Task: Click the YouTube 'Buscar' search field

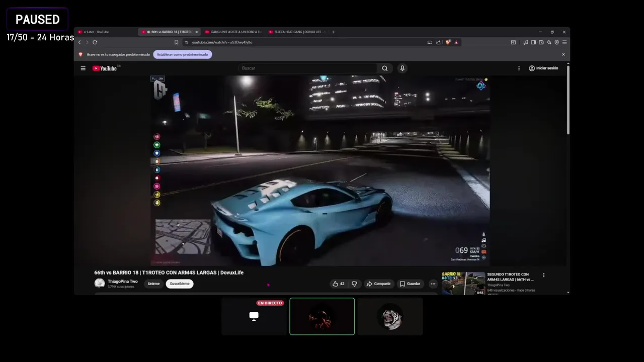Action: [307, 68]
